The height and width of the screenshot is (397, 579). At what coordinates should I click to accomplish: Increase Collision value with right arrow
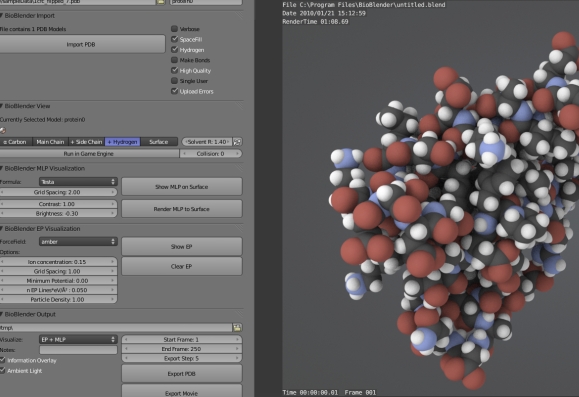(x=238, y=154)
